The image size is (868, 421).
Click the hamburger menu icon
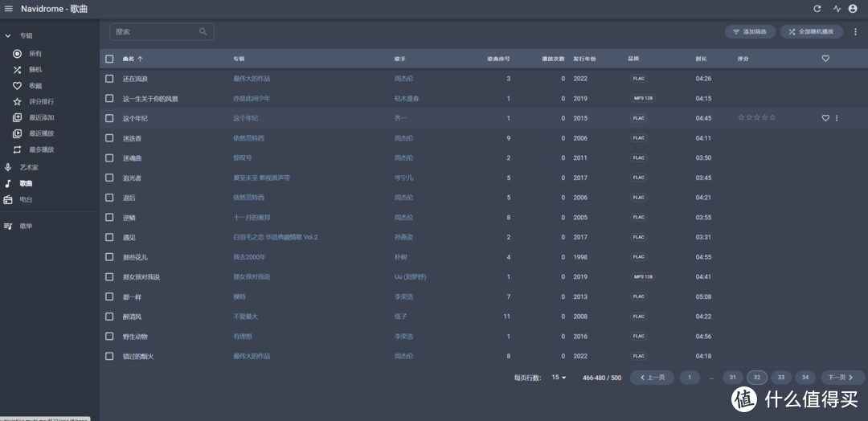click(x=9, y=9)
